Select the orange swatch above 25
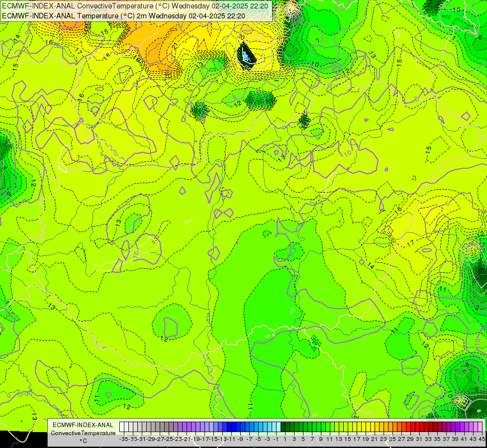487x448 pixels. tap(390, 427)
